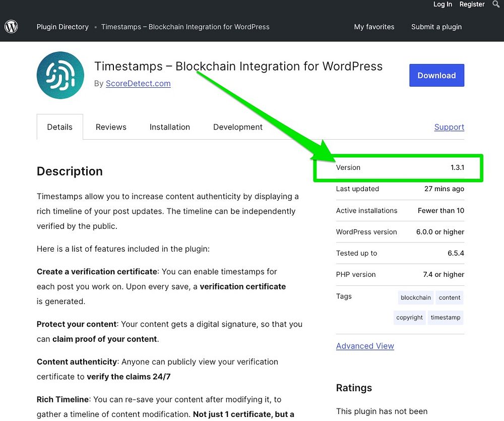Click the copyright tag
Image resolution: width=504 pixels, height=421 pixels.
click(409, 318)
